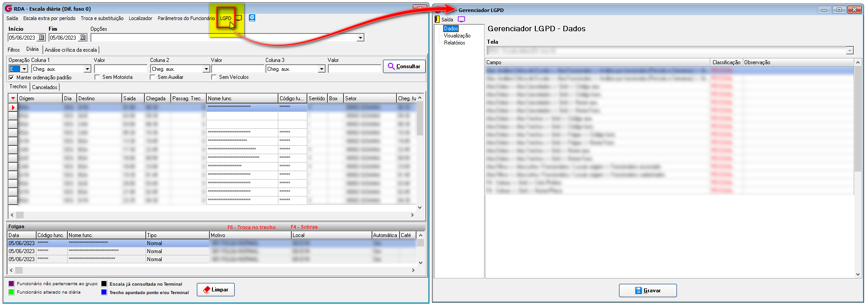Open the Coluna 3 Cheg. aux. dropdown
868x307 pixels.
click(322, 69)
